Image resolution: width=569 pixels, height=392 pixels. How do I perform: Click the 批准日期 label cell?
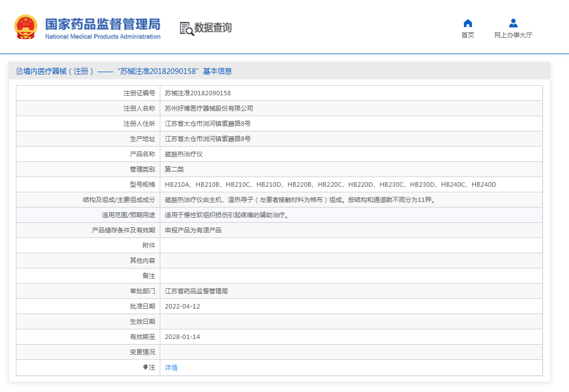[x=88, y=306]
